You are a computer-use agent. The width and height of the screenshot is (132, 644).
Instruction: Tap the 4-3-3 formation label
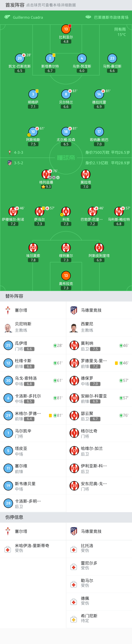coord(18,152)
